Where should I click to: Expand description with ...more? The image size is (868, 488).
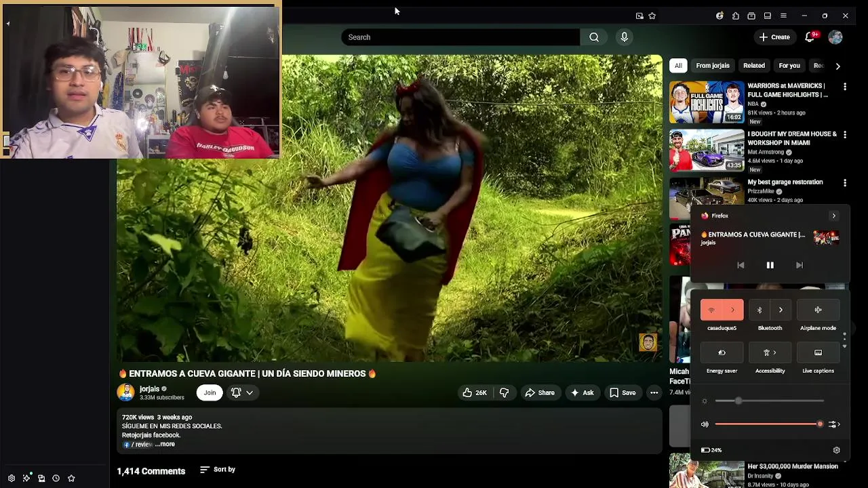[x=165, y=444]
